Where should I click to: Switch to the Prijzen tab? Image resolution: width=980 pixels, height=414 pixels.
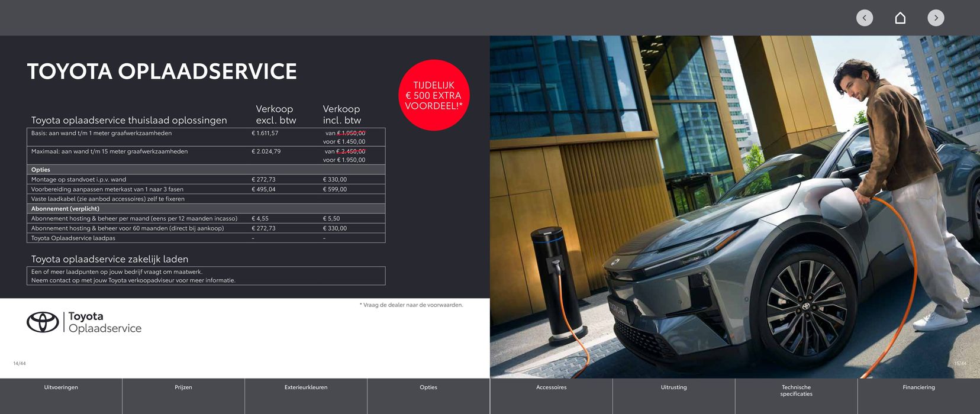(x=183, y=387)
